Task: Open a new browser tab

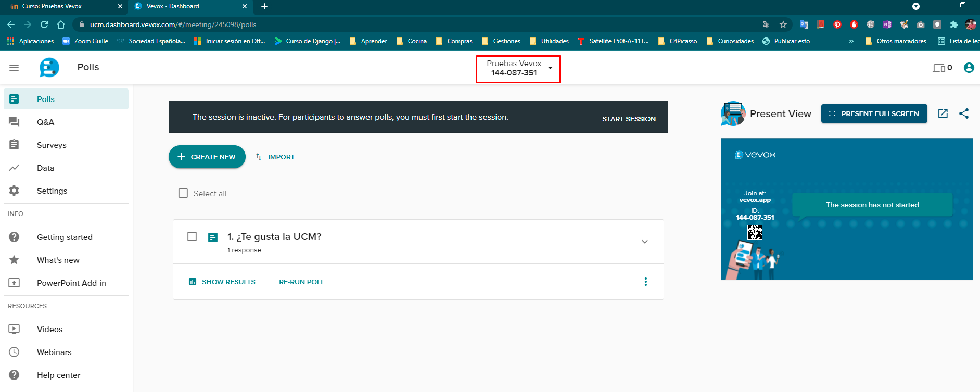Action: click(264, 6)
